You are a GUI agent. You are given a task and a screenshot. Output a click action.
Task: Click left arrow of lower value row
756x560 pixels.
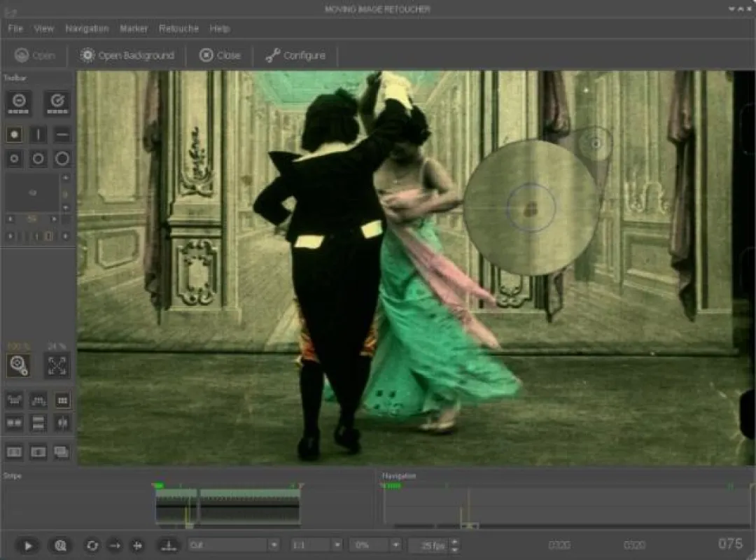[x=10, y=236]
